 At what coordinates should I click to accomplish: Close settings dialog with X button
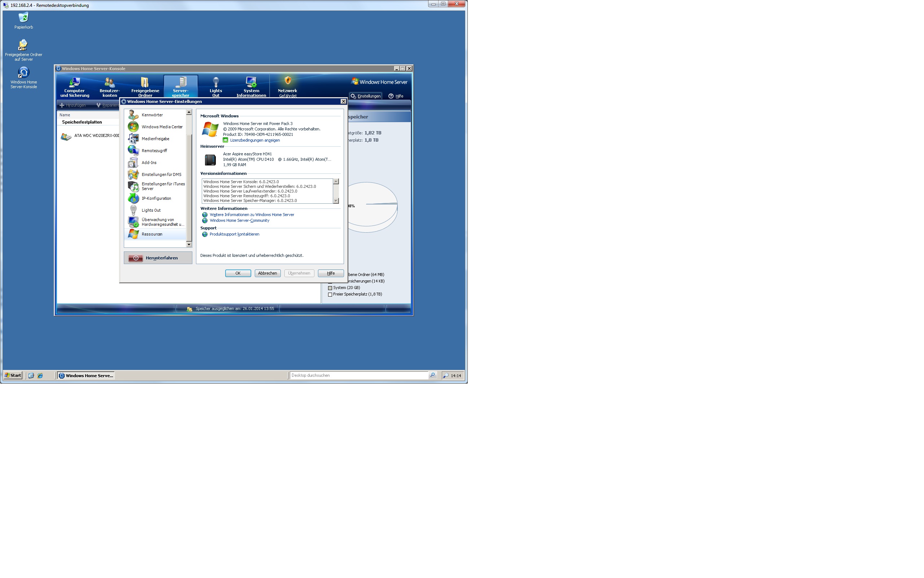343,102
